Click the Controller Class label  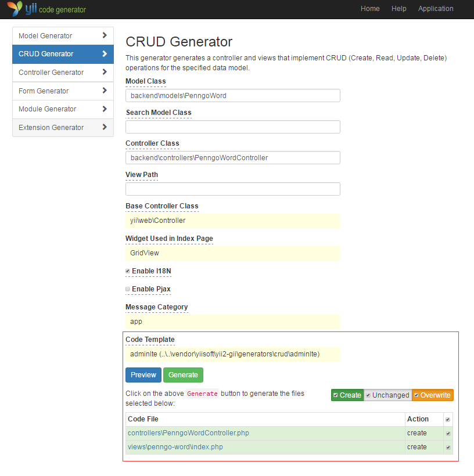tap(152, 143)
